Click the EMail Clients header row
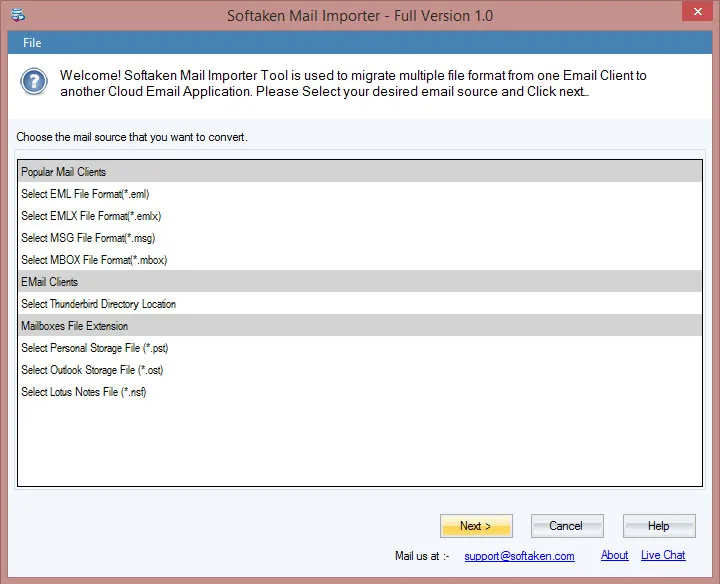The height and width of the screenshot is (584, 720). click(360, 282)
